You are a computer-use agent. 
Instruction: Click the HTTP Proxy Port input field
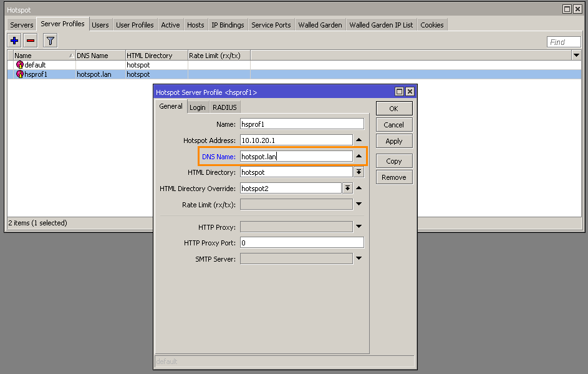(302, 243)
